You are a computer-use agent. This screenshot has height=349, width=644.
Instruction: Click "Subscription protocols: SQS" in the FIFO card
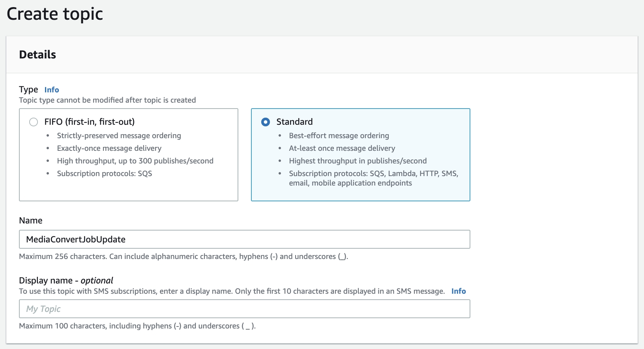(x=104, y=174)
